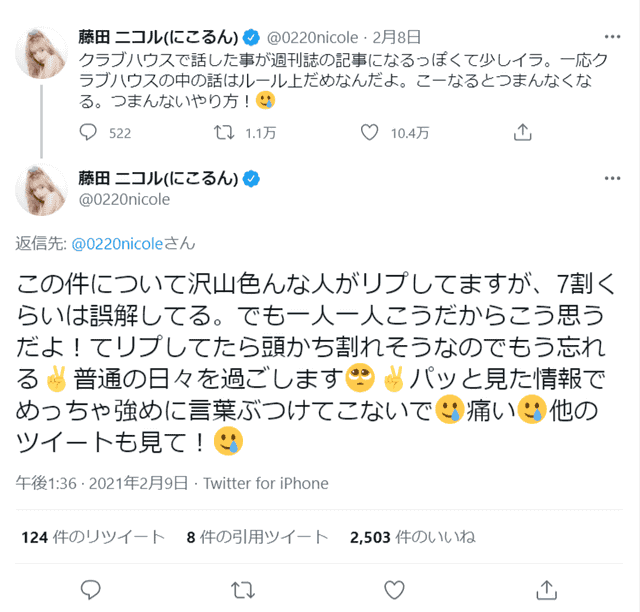Click the reply icon below the main tweet
This screenshot has width=640, height=612.
pyautogui.click(x=91, y=590)
